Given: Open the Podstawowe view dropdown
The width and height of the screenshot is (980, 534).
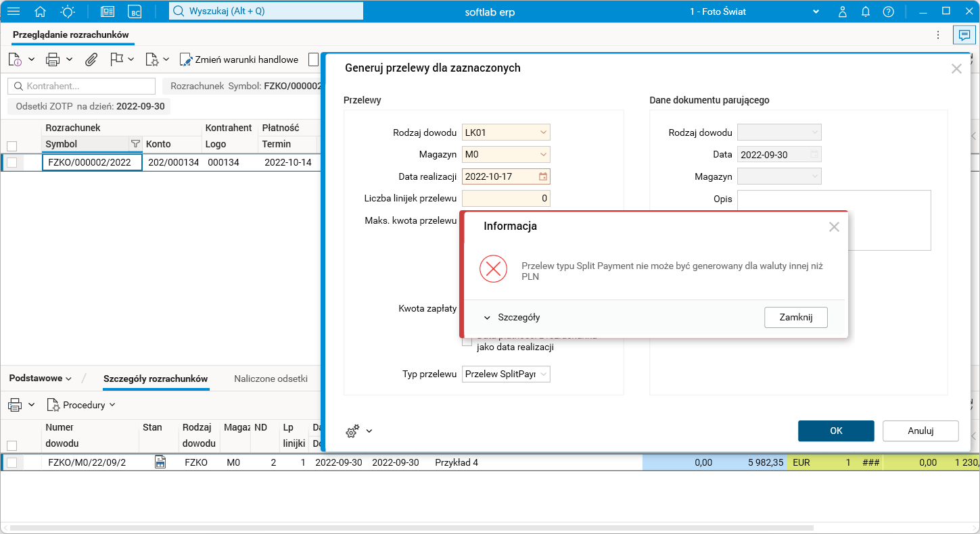Looking at the screenshot, I should [x=41, y=379].
